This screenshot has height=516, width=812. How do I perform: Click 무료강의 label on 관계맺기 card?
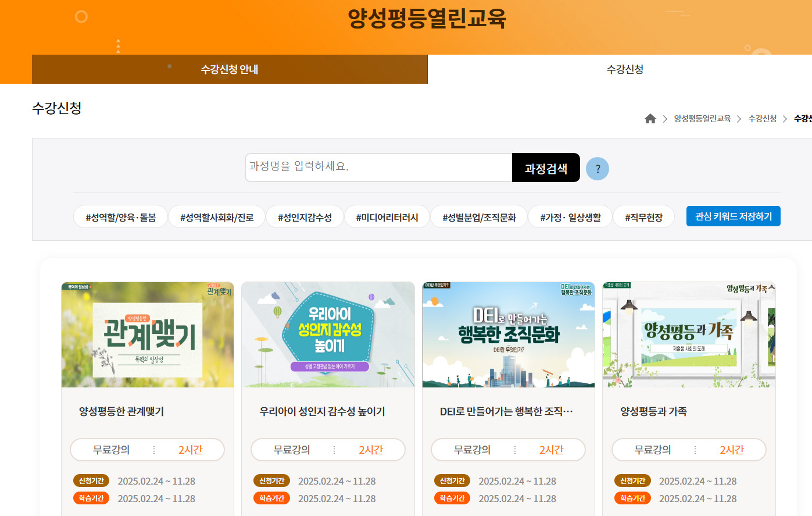point(112,450)
